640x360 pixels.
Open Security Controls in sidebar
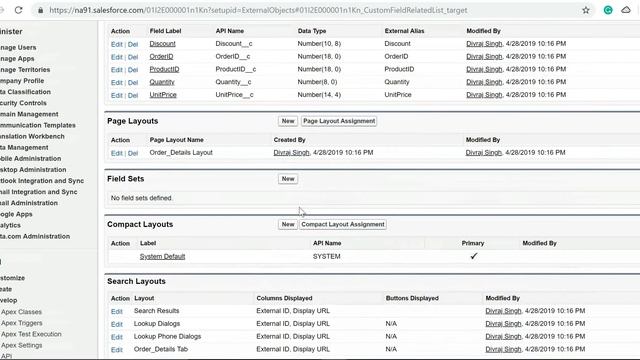[x=23, y=103]
